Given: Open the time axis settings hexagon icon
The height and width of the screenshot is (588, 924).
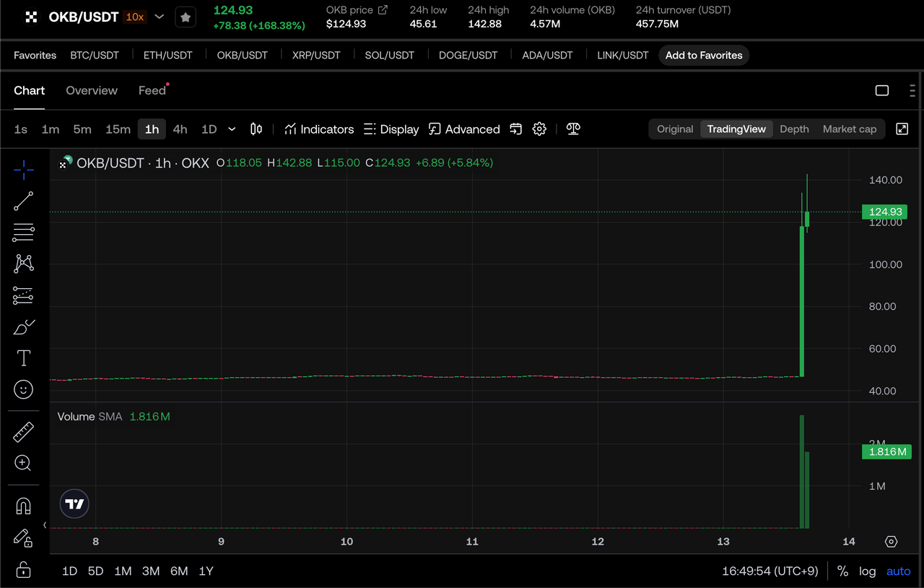Looking at the screenshot, I should click(x=891, y=542).
